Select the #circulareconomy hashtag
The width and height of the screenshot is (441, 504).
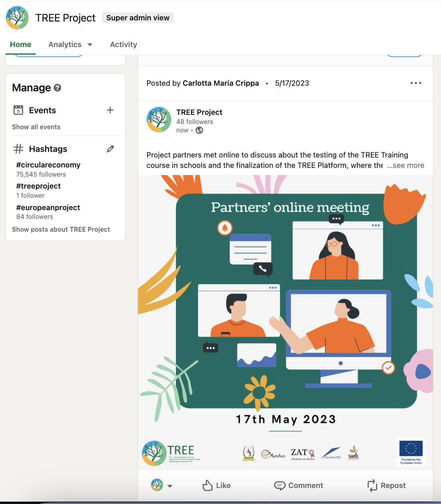click(48, 165)
